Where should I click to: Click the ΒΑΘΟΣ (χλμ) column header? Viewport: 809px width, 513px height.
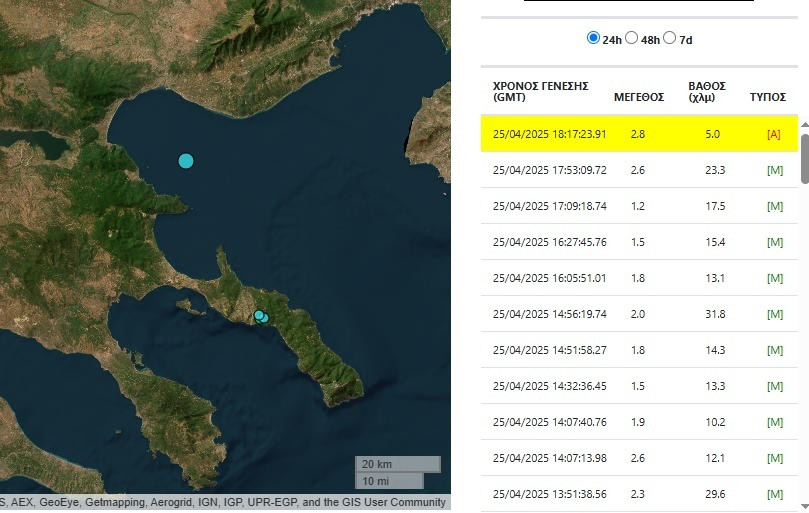(x=707, y=91)
